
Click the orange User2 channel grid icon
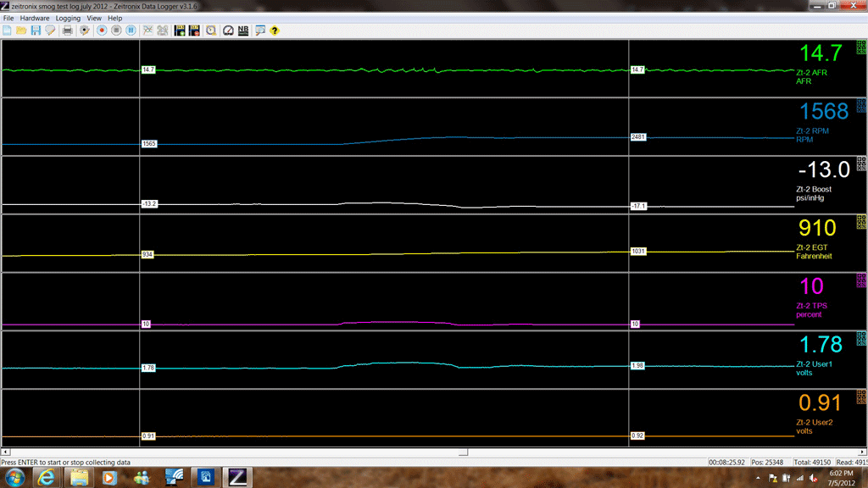[x=861, y=396]
